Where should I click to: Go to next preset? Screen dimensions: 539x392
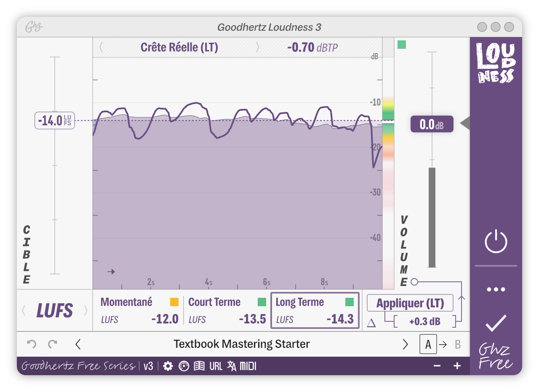pos(406,344)
